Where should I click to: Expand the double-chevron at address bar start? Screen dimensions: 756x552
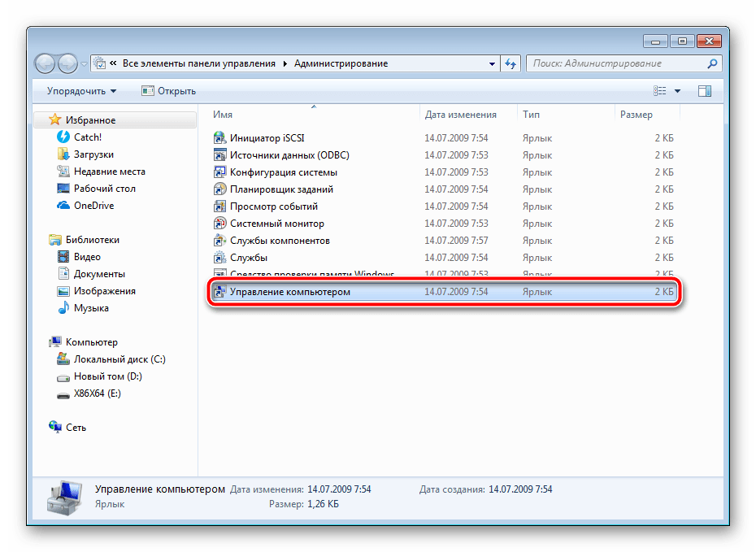click(113, 63)
